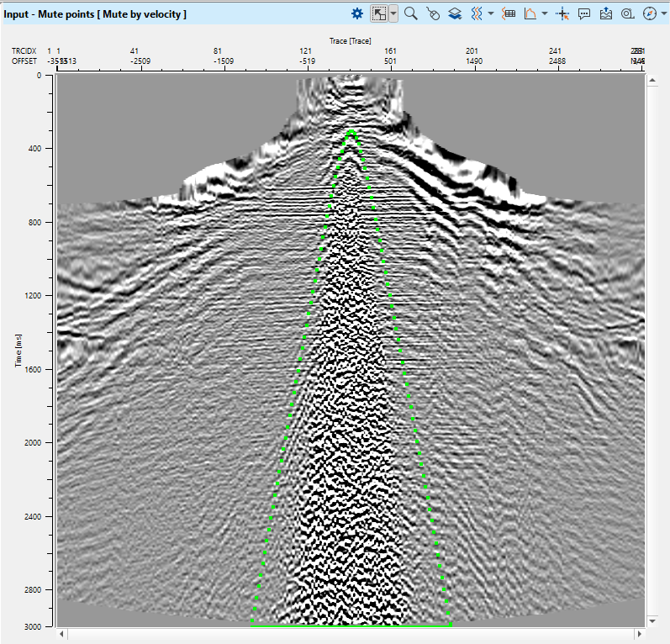This screenshot has width=670, height=644.
Task: Take a snapshot with camera icon
Action: coord(627,13)
